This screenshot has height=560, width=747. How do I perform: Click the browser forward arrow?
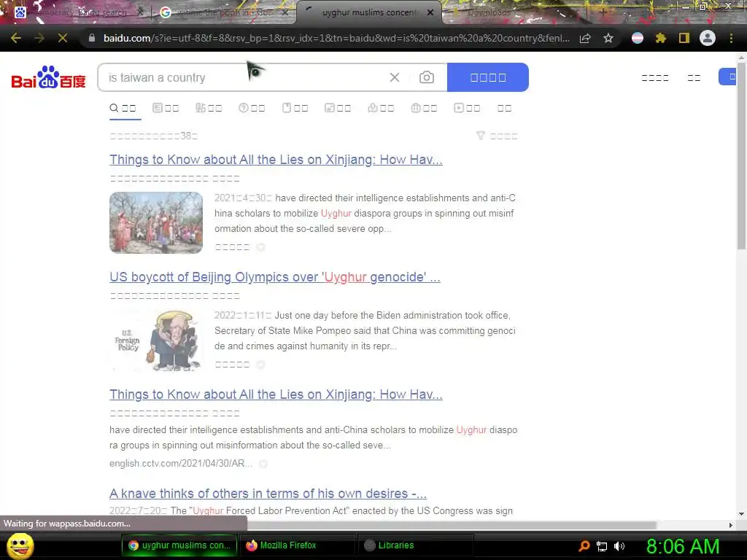point(39,38)
